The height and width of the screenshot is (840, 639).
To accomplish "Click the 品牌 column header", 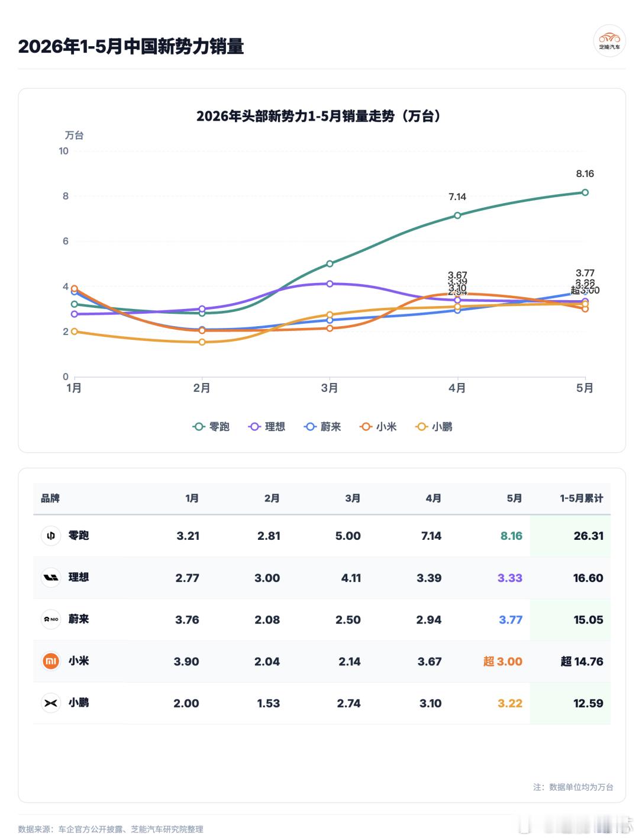I will click(50, 498).
